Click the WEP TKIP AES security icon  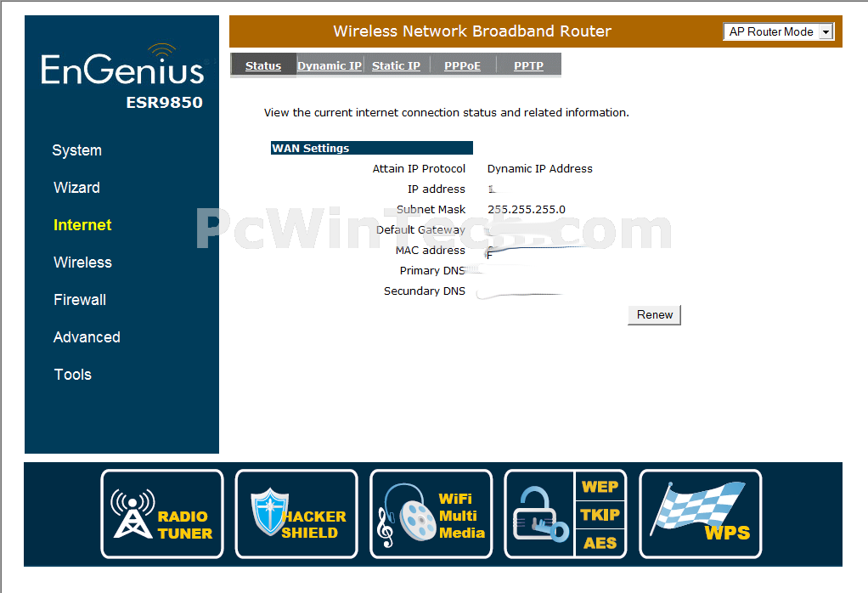point(566,514)
